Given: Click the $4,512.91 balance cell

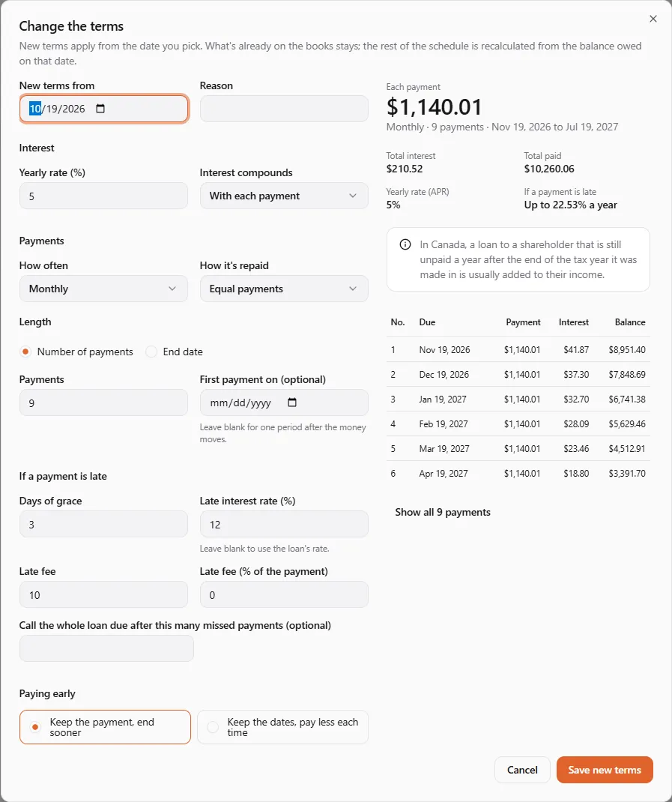Looking at the screenshot, I should click(627, 448).
